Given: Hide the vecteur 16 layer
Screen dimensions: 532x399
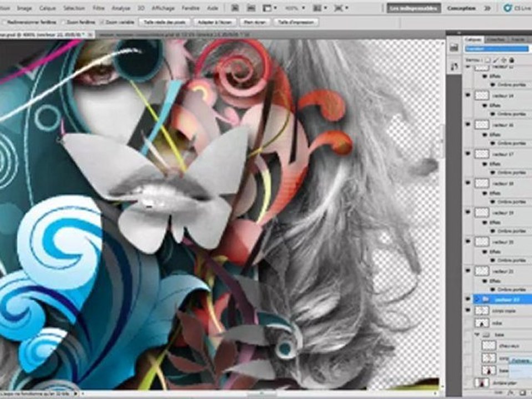Looking at the screenshot, I should click(x=469, y=125).
